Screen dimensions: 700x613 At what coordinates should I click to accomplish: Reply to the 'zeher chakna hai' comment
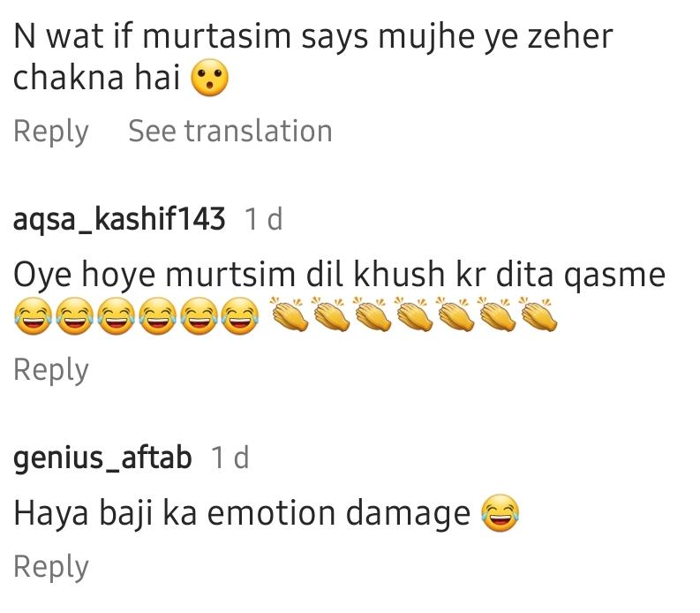pos(51,132)
